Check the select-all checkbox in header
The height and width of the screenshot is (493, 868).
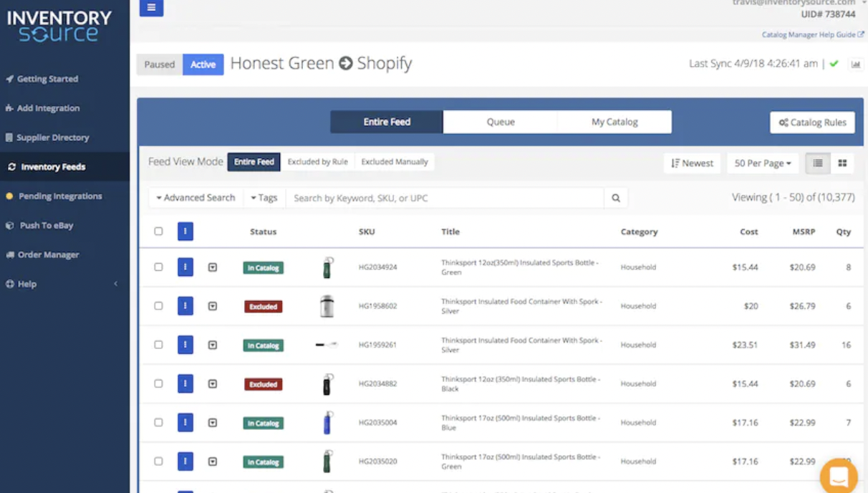[x=158, y=231]
